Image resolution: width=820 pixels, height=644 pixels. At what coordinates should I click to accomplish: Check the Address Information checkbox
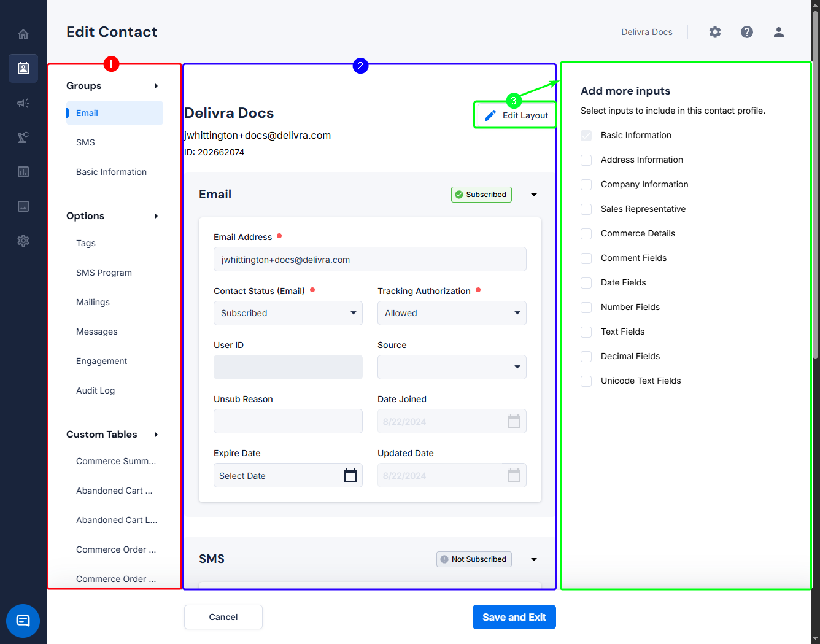(x=586, y=160)
